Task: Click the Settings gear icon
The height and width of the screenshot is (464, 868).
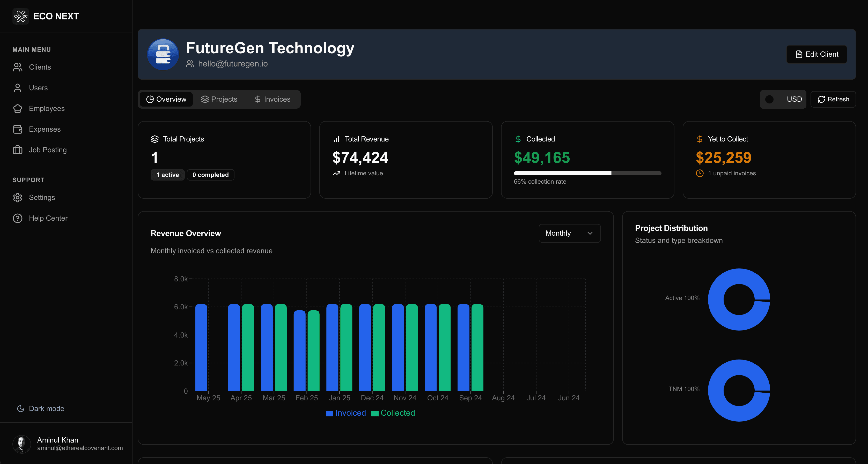Action: [x=18, y=198]
